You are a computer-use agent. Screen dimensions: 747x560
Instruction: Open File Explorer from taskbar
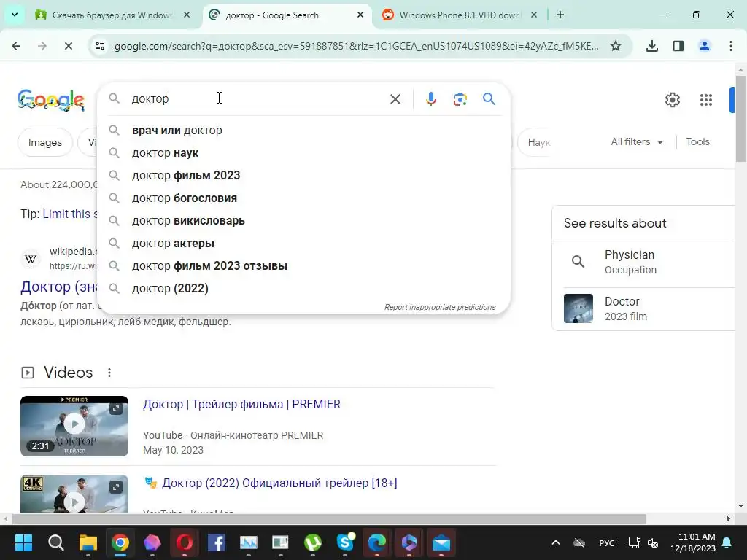click(88, 542)
